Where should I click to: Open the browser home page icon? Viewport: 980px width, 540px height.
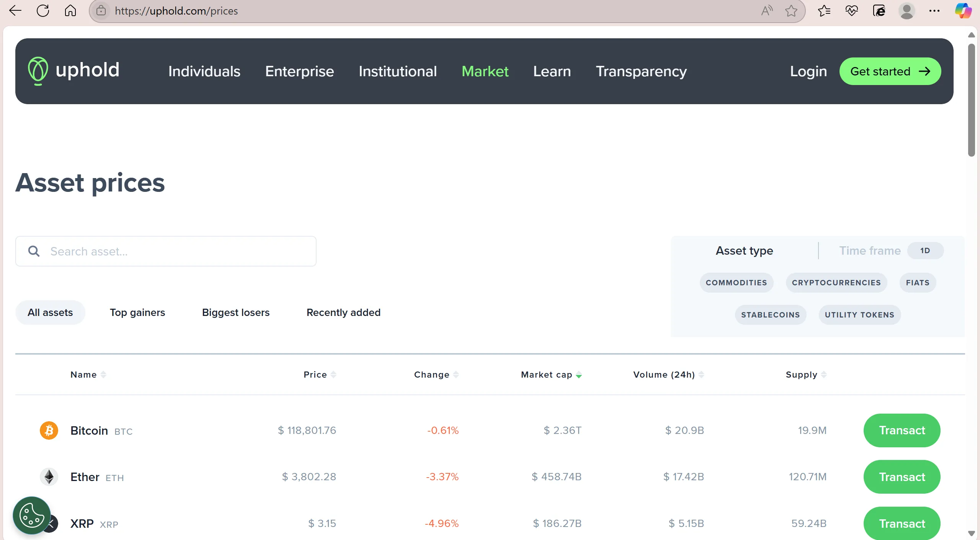click(70, 11)
